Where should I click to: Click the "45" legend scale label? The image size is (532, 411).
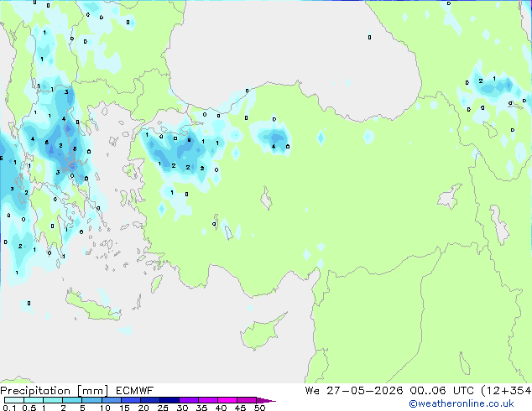[x=240, y=408]
